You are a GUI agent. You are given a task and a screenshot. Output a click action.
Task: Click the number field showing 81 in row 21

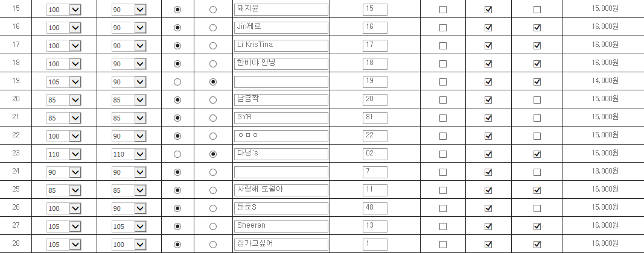[375, 118]
